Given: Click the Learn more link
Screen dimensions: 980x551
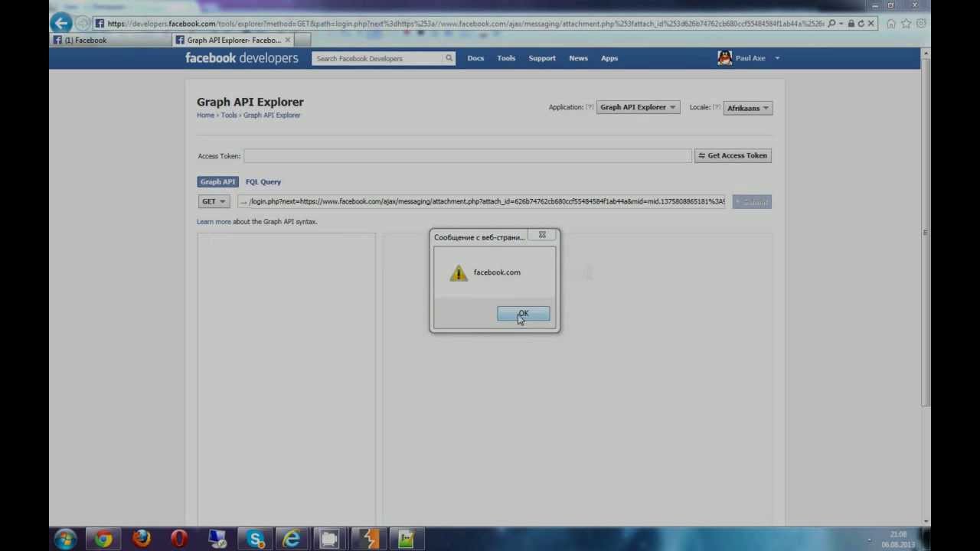Looking at the screenshot, I should 214,222.
